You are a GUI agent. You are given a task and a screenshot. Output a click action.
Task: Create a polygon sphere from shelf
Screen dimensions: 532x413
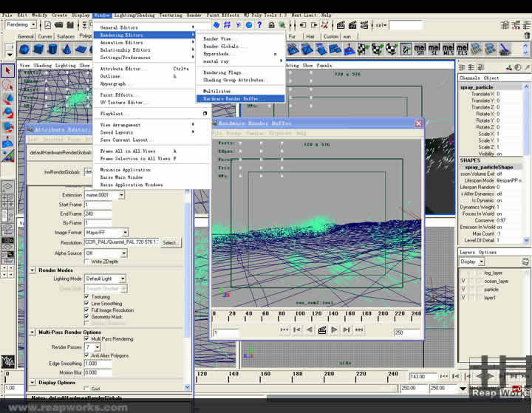pyautogui.click(x=24, y=50)
